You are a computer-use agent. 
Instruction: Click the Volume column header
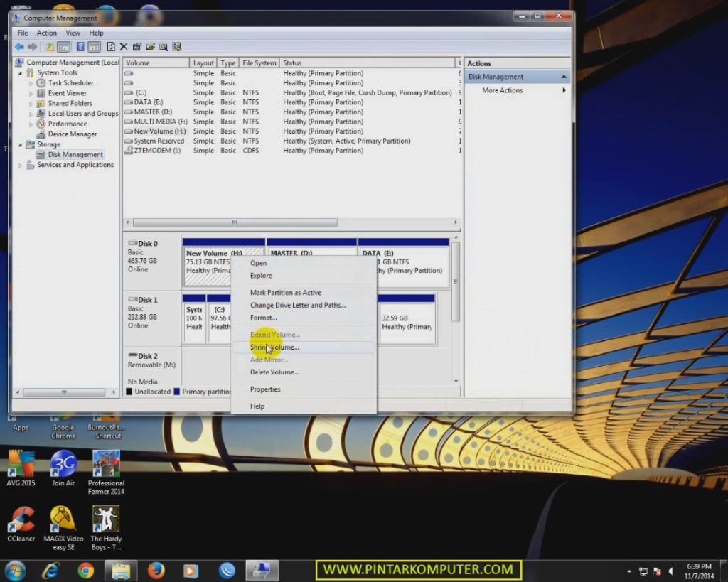[156, 63]
